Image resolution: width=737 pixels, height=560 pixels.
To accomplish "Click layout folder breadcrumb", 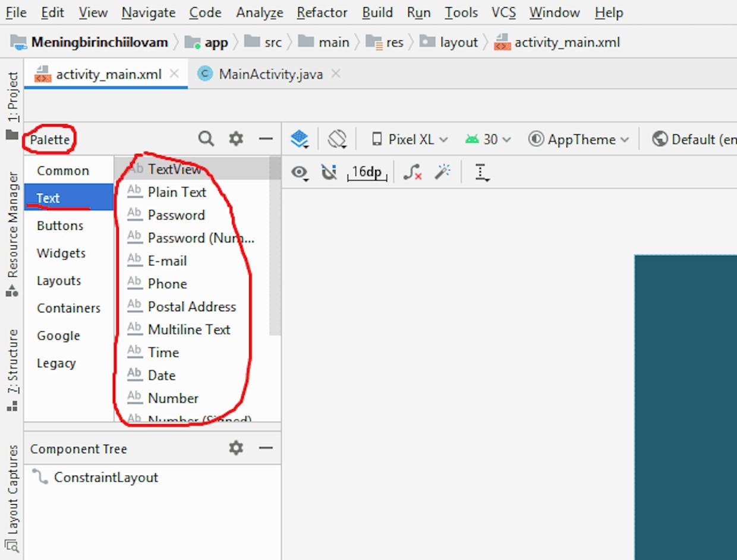I will [x=449, y=43].
